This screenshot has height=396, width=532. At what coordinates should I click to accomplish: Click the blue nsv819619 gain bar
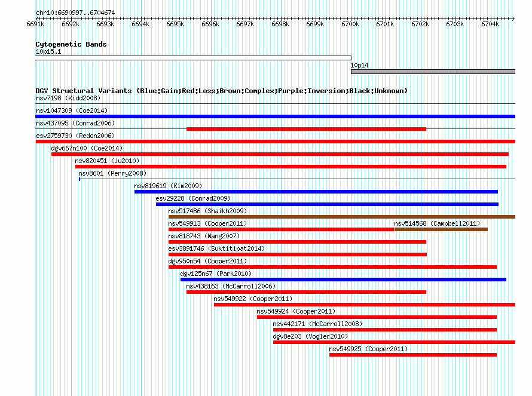point(316,192)
